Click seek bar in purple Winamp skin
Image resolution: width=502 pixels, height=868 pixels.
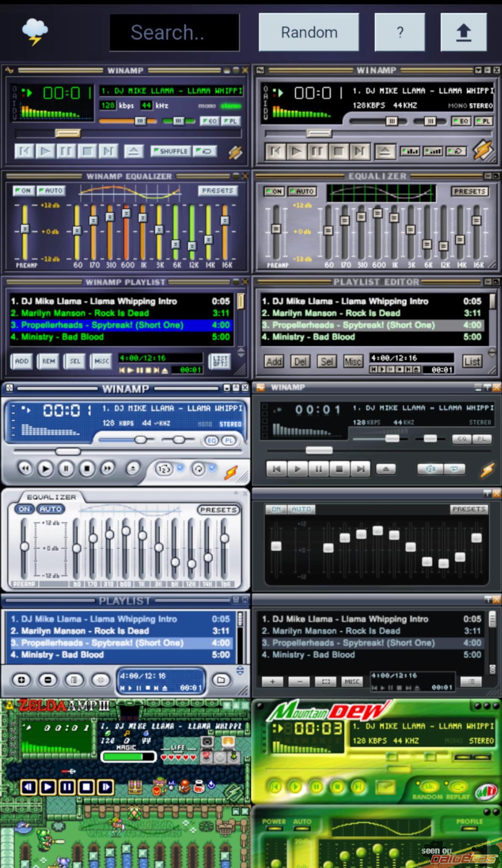[x=128, y=134]
